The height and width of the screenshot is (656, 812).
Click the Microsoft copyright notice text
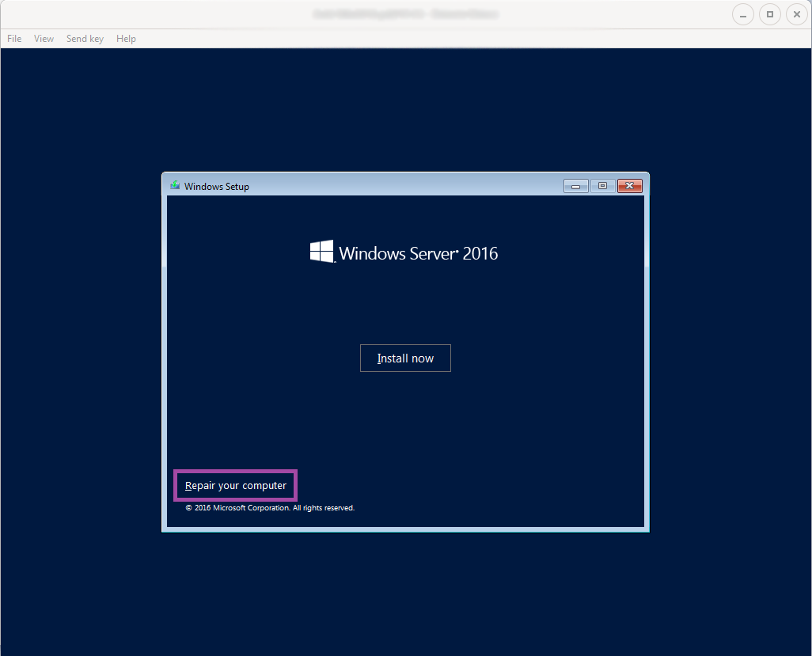(x=270, y=508)
